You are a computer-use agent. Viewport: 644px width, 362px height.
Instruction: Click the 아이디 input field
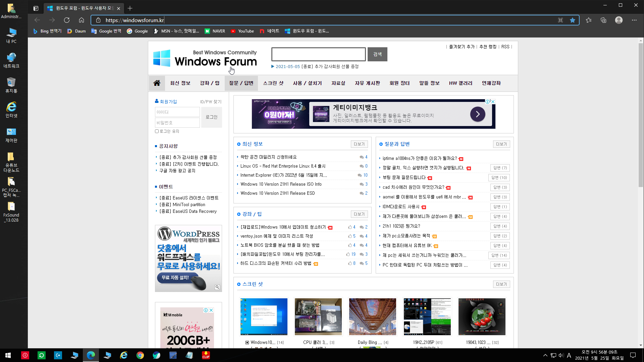177,112
